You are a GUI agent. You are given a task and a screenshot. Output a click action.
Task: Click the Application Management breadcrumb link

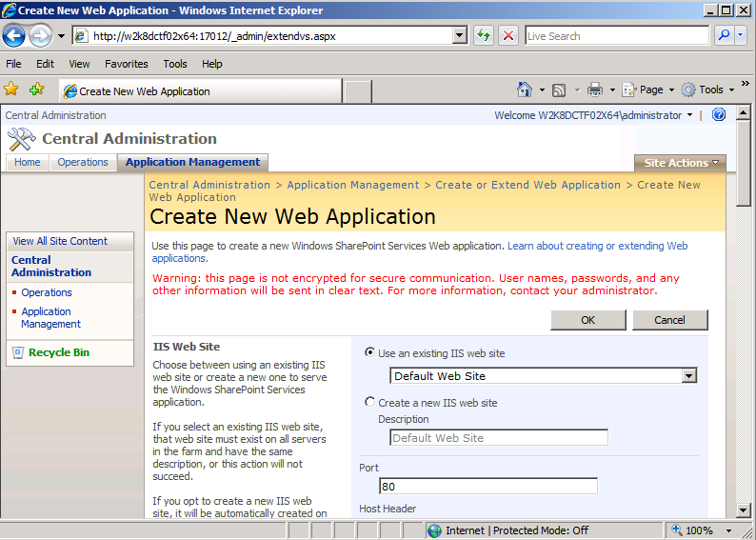353,185
